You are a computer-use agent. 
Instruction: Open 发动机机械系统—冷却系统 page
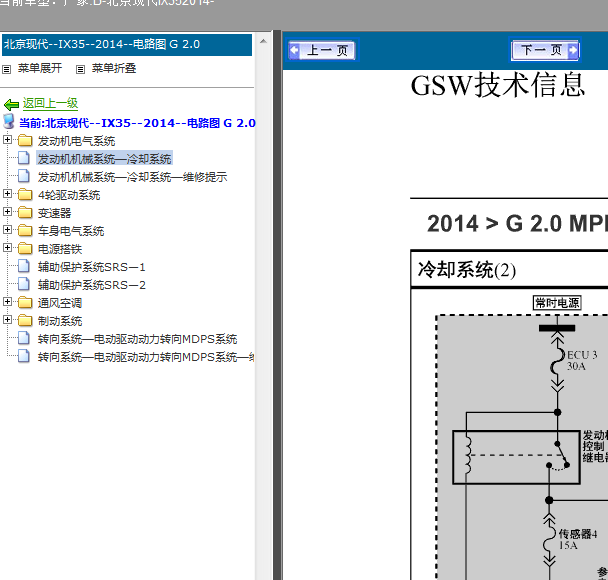pyautogui.click(x=104, y=159)
